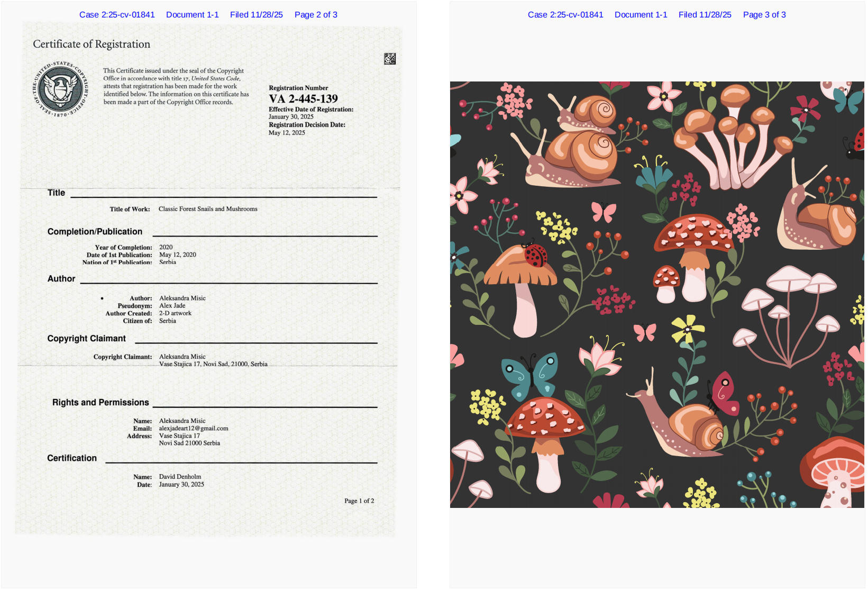Viewport: 868px width, 591px height.
Task: Click registration number VA 2-445-139
Action: (x=303, y=99)
